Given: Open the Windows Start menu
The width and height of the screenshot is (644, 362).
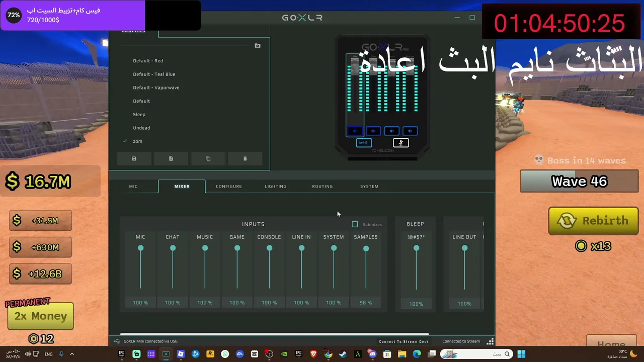Looking at the screenshot, I should pyautogui.click(x=521, y=354).
